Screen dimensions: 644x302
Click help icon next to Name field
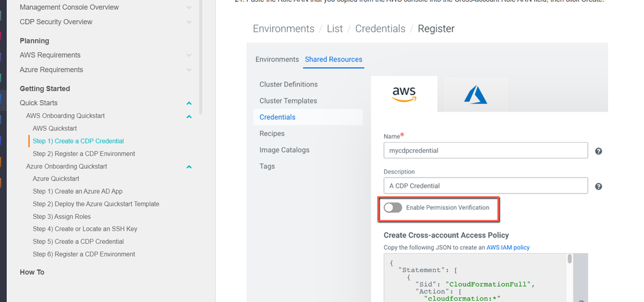click(x=598, y=151)
